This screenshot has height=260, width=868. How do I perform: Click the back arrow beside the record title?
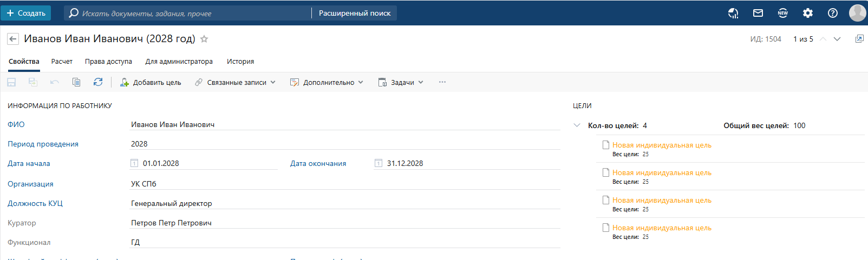pos(13,39)
